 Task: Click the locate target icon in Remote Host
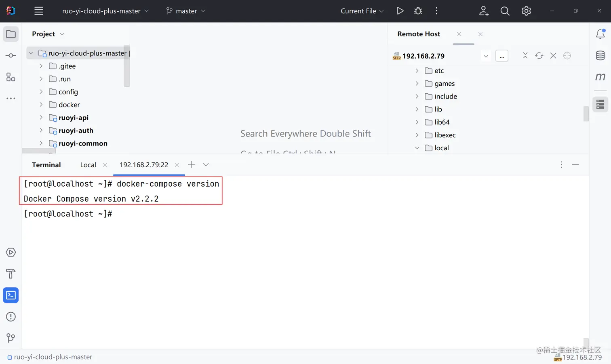point(567,55)
